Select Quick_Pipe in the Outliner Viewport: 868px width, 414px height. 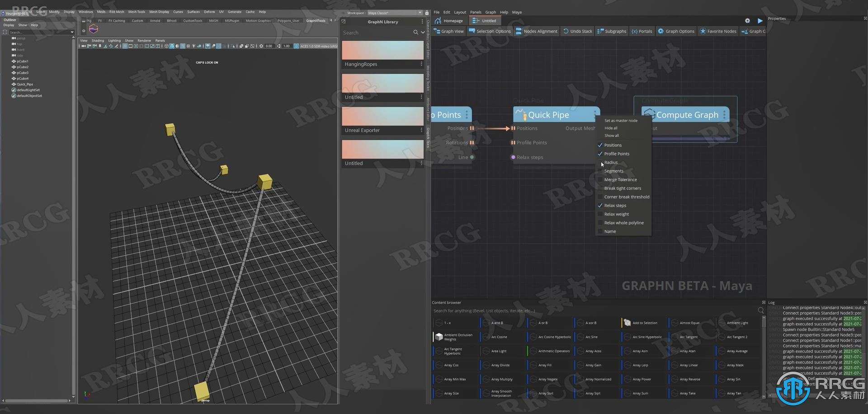pyautogui.click(x=25, y=84)
